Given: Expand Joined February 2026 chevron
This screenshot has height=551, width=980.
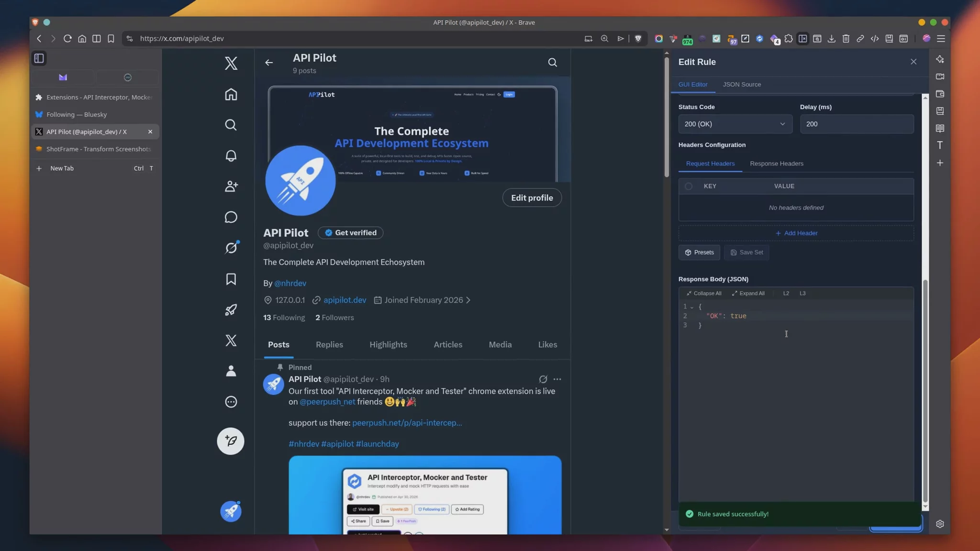Looking at the screenshot, I should coord(468,300).
